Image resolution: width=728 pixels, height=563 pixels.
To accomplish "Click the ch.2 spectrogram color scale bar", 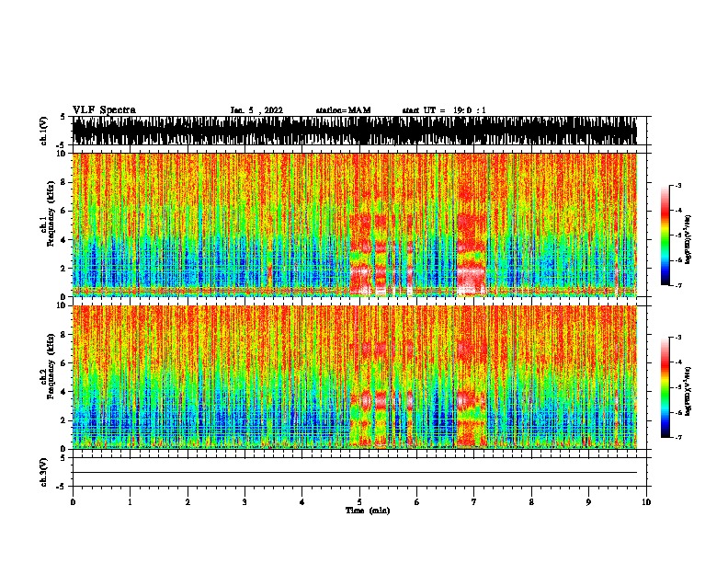I will [x=665, y=387].
